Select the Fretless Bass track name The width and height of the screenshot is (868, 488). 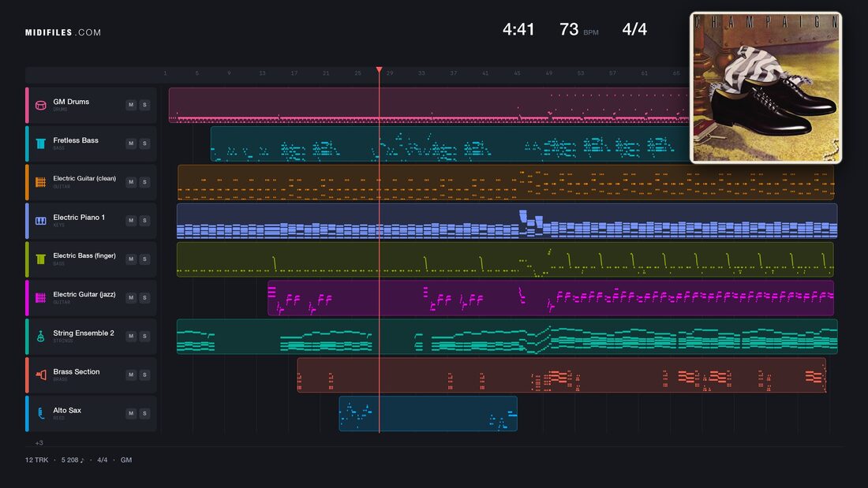tap(75, 140)
